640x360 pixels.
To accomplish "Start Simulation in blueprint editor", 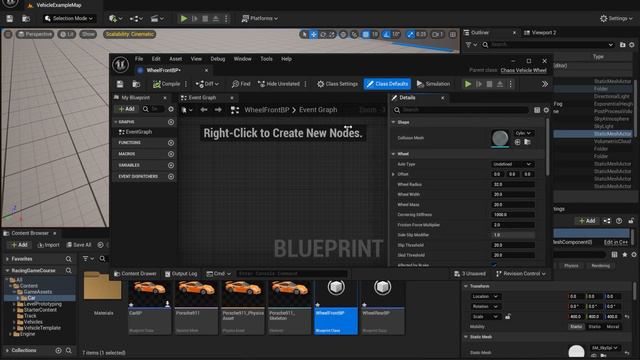I will pyautogui.click(x=433, y=84).
